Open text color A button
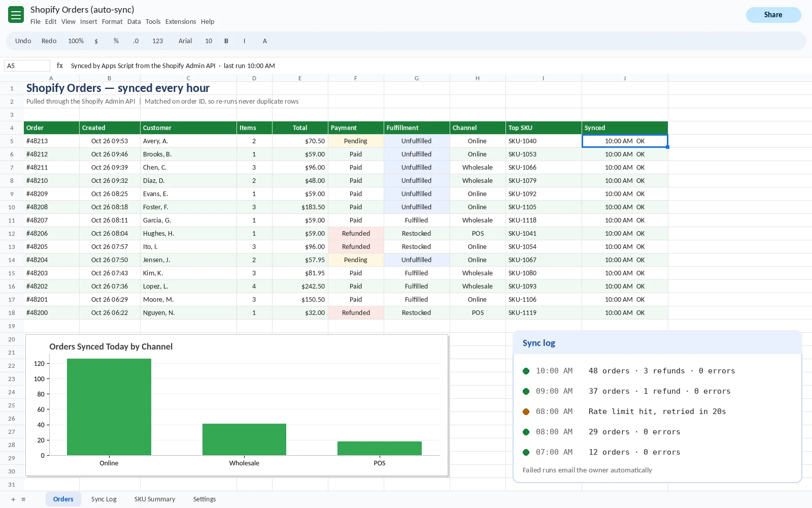 point(265,41)
